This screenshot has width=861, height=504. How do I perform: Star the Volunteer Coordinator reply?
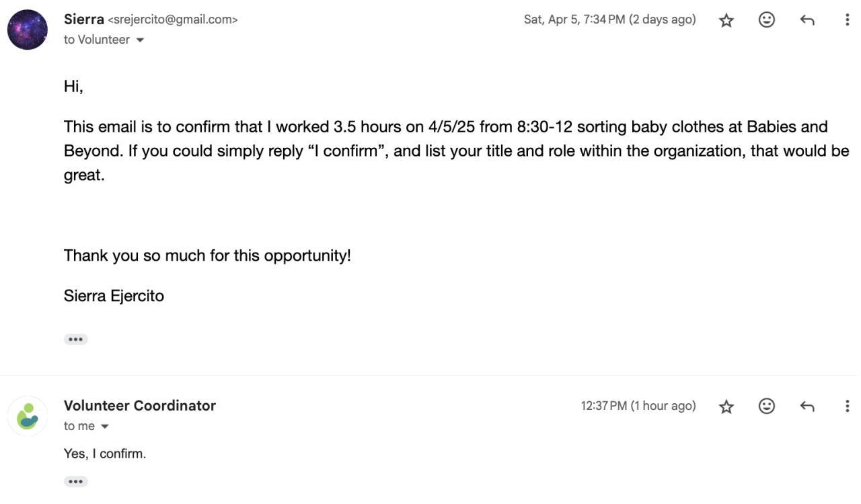click(726, 407)
